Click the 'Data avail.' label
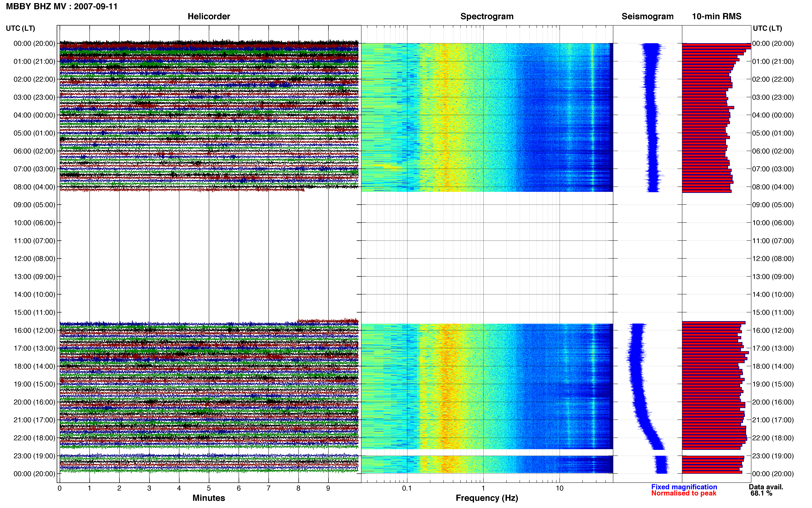812x508 pixels. click(766, 487)
